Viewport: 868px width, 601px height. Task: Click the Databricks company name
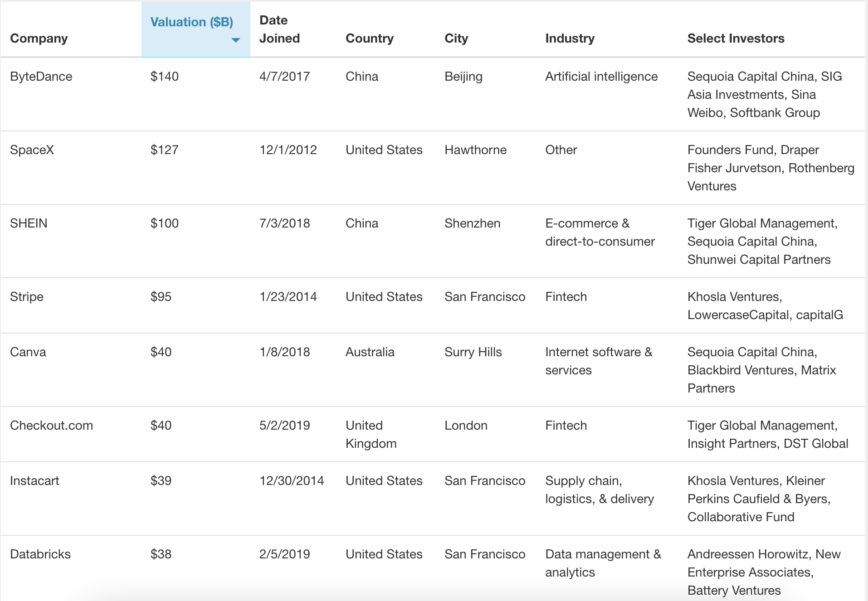pos(40,554)
